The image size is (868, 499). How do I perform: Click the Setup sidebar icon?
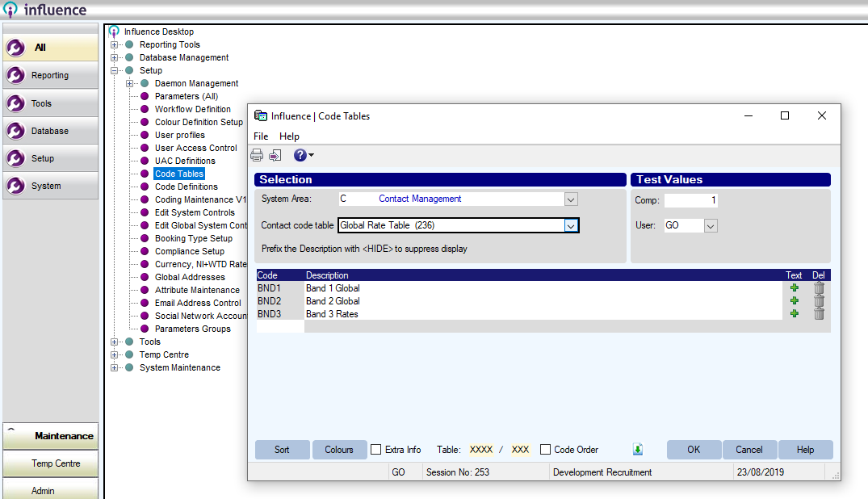pyautogui.click(x=15, y=158)
